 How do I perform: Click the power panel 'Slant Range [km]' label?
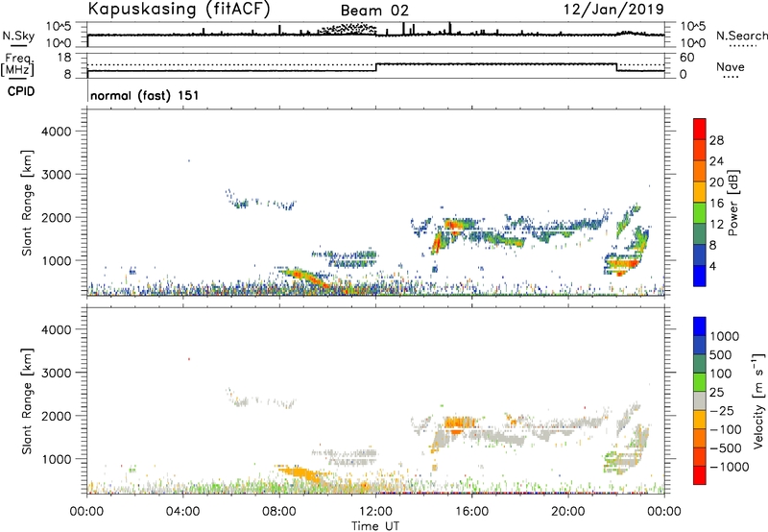pyautogui.click(x=27, y=203)
